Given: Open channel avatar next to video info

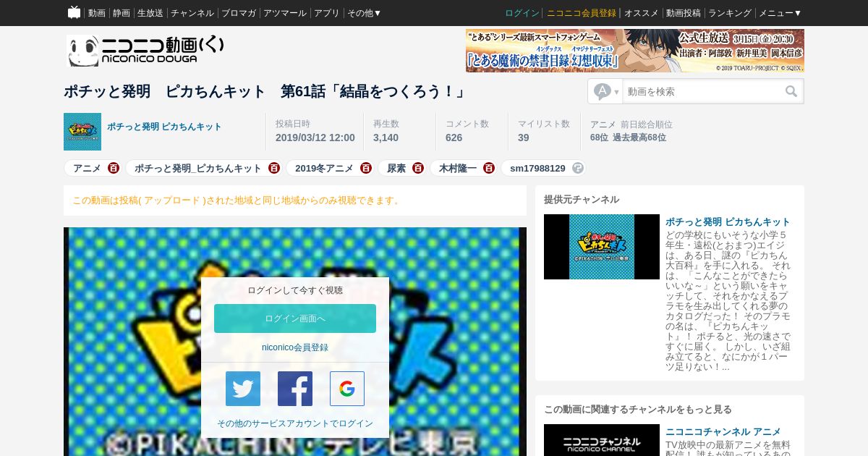Looking at the screenshot, I should click(82, 132).
